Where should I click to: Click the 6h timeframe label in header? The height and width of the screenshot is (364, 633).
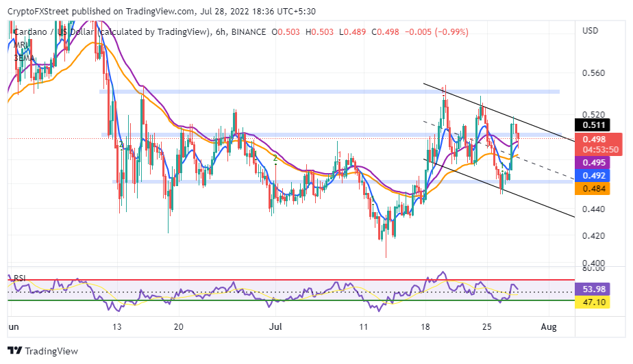221,32
